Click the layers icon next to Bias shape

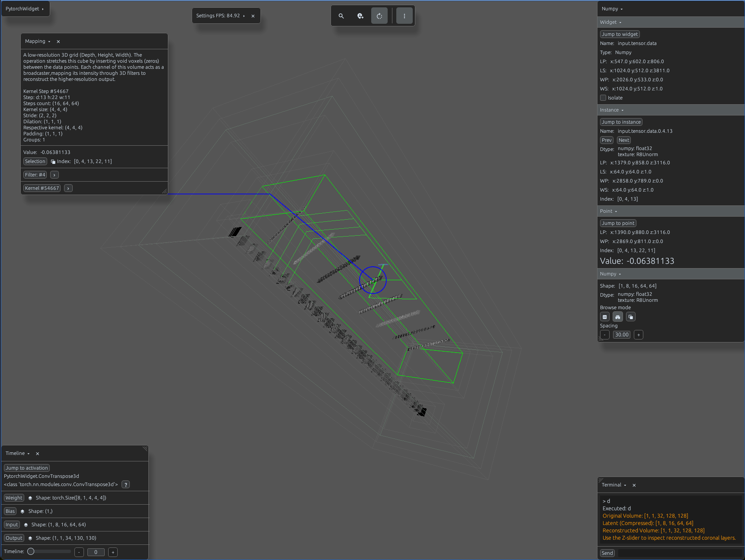22,512
